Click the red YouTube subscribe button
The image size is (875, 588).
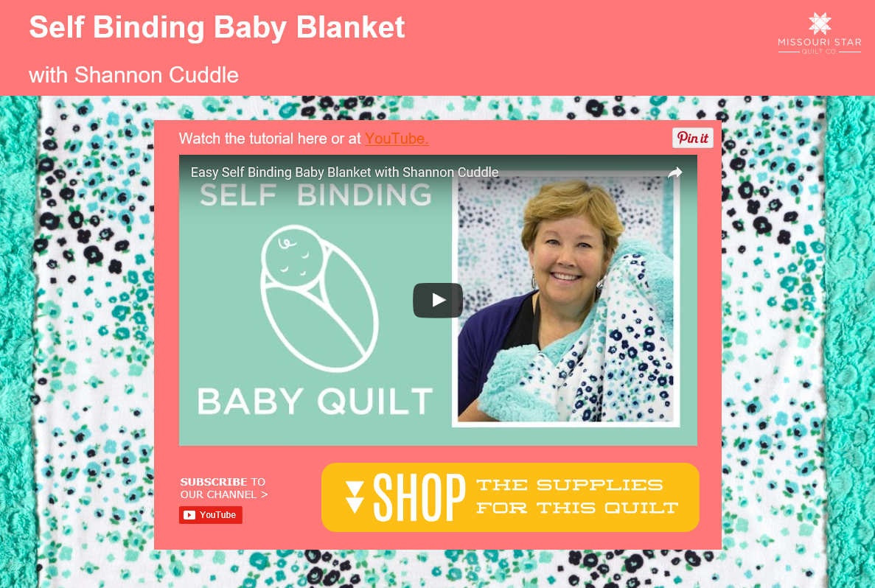point(210,515)
